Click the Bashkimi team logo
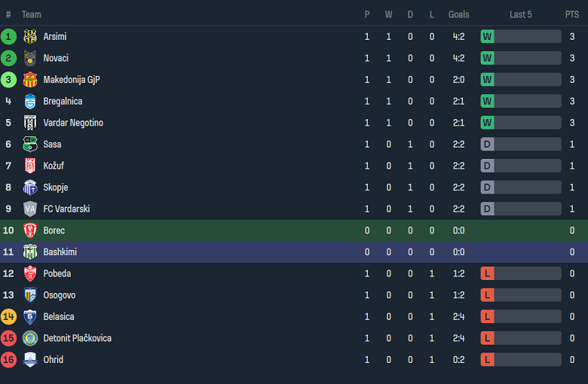This screenshot has height=384, width=588. 30,252
